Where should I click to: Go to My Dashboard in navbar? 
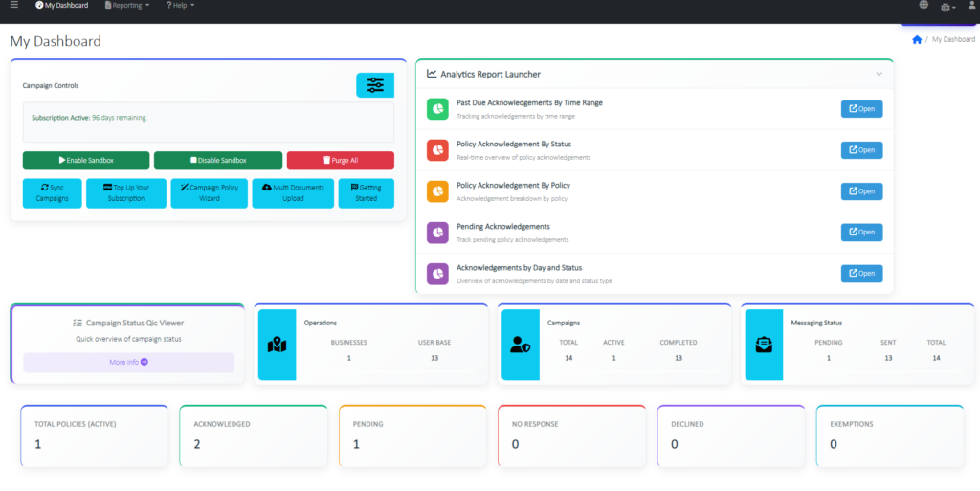click(61, 6)
